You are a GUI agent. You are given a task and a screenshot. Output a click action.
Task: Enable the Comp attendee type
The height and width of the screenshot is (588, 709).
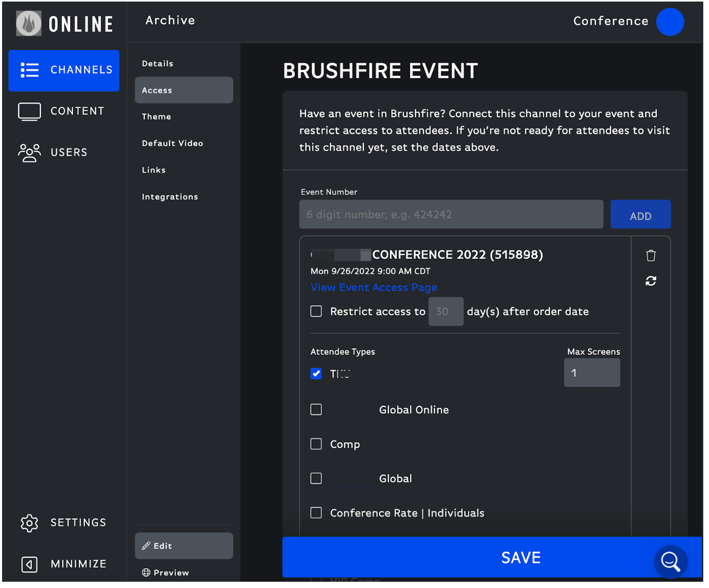(x=316, y=444)
